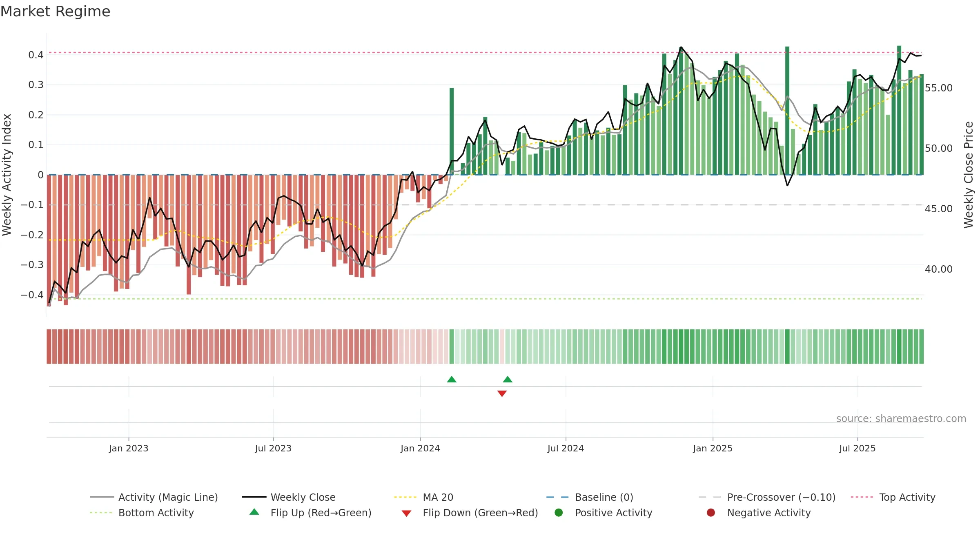Click the Jul 2024 x-axis label
The image size is (980, 551).
(566, 449)
